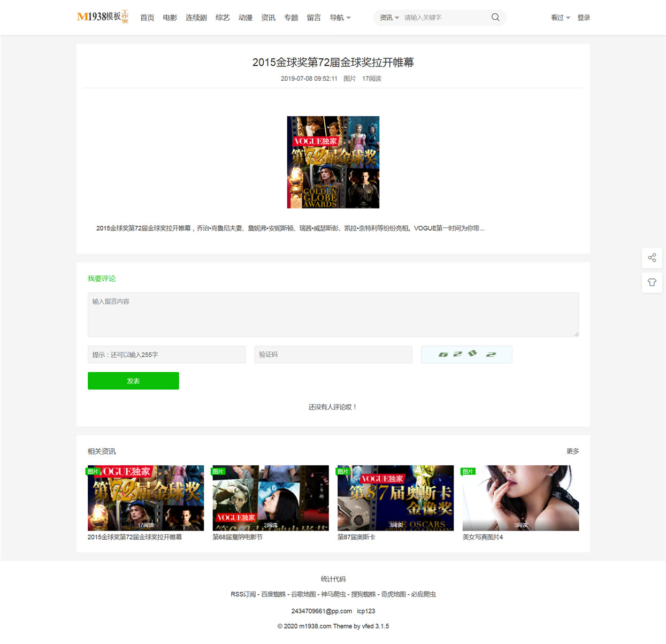This screenshot has height=644, width=666.
Task: Click 更多 in related news section
Action: pyautogui.click(x=572, y=451)
